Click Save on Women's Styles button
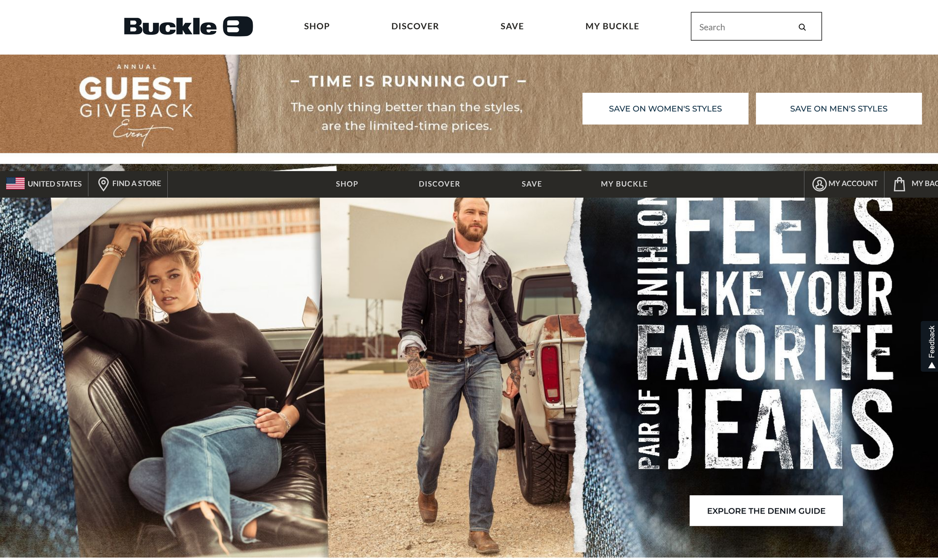Screen dimensions: 938x560 pyautogui.click(x=665, y=108)
